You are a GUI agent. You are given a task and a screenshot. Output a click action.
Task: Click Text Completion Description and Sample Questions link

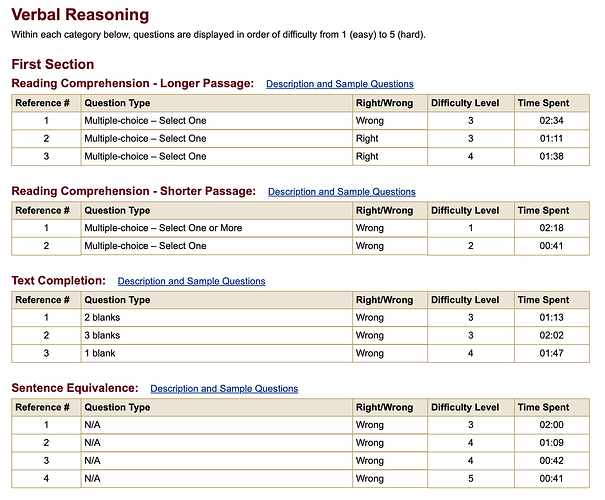pos(191,281)
